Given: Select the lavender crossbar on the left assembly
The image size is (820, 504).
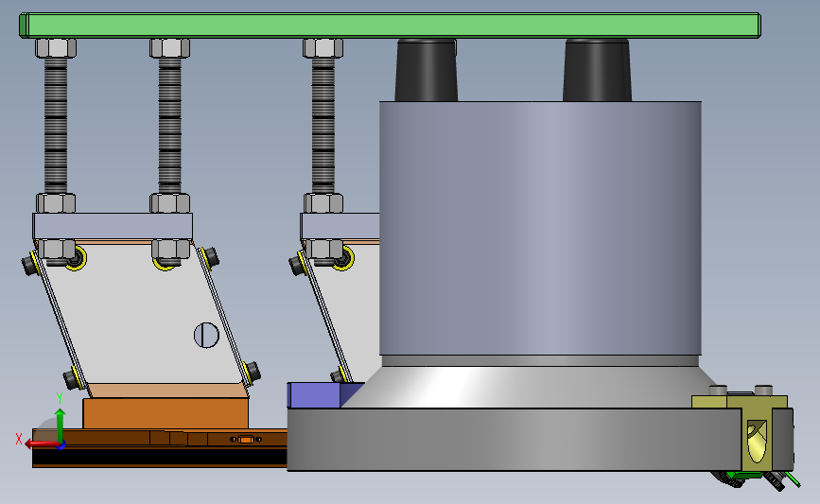Looking at the screenshot, I should click(x=113, y=226).
